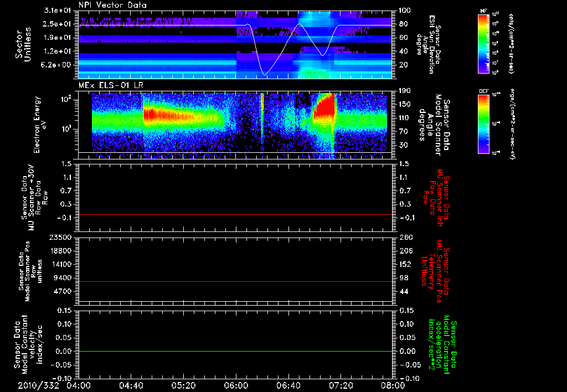Click the NPI Vector Data panel title
Image resolution: width=567 pixels, height=392 pixels.
(x=112, y=5)
